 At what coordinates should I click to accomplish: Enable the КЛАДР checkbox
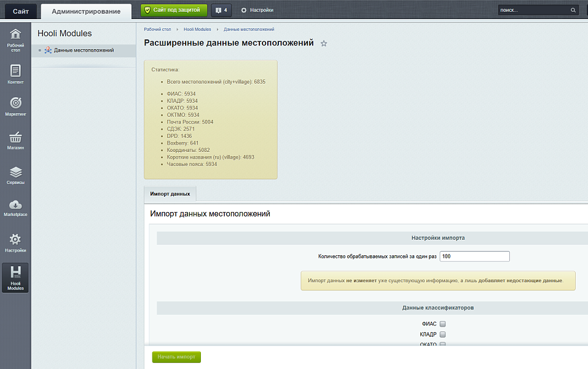(x=442, y=335)
